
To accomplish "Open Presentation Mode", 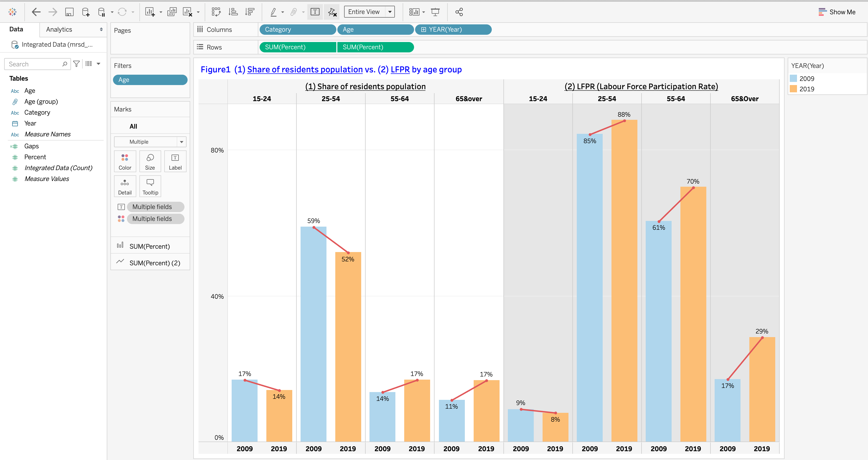I will coord(435,12).
